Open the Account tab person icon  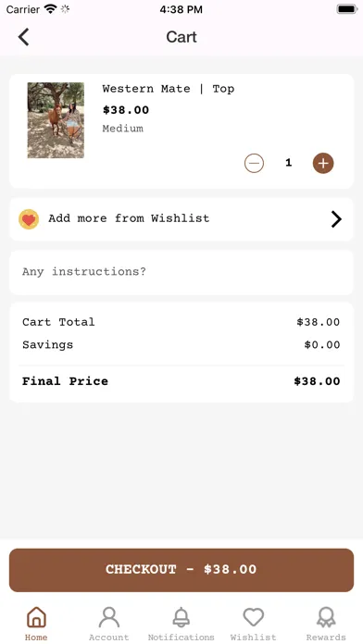[109, 617]
